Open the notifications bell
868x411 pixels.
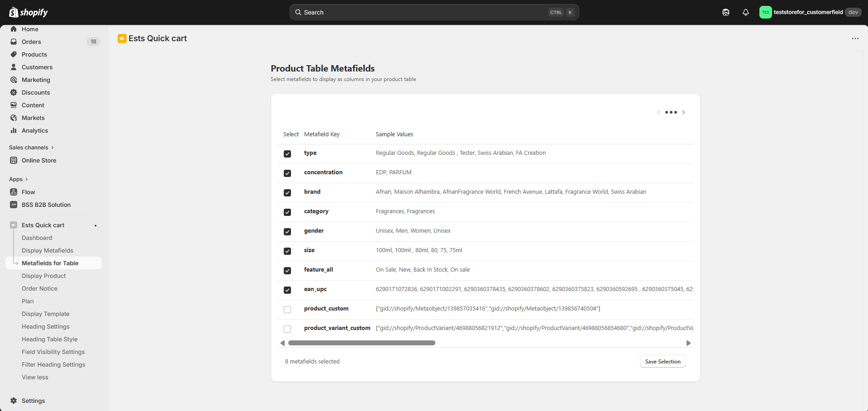click(745, 12)
